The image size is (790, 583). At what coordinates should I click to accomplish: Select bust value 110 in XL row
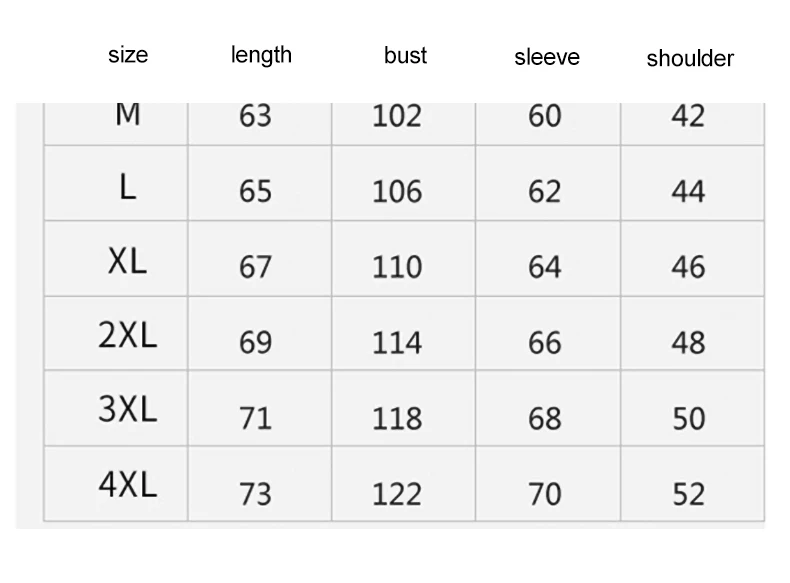click(397, 267)
